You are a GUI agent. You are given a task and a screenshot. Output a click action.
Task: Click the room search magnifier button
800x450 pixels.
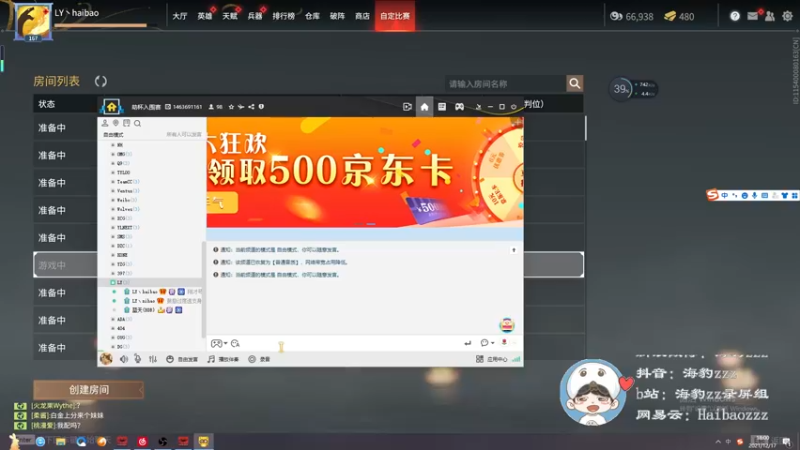tap(574, 84)
